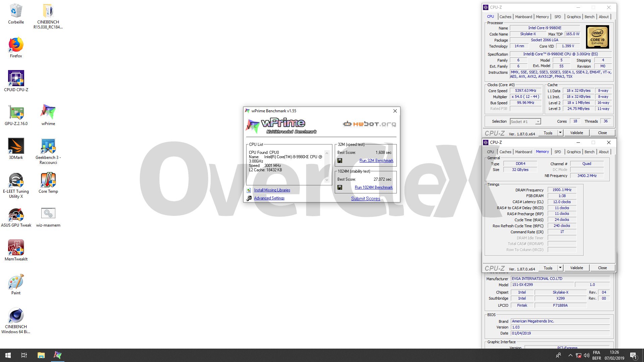Open the Windows Start menu
Image resolution: width=644 pixels, height=362 pixels.
pos(8,355)
